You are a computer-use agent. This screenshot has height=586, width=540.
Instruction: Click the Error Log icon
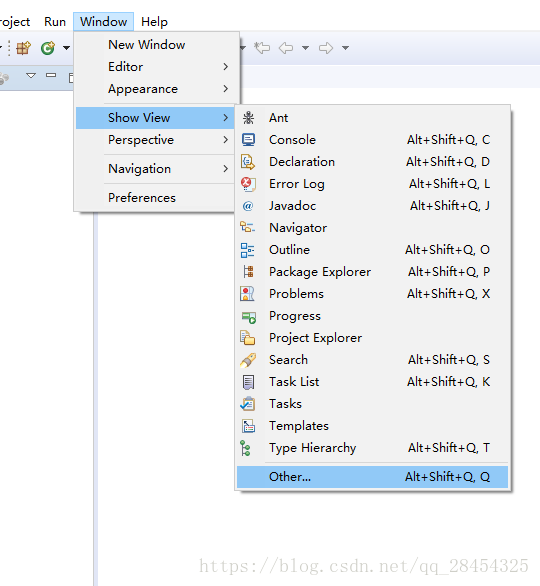(249, 184)
